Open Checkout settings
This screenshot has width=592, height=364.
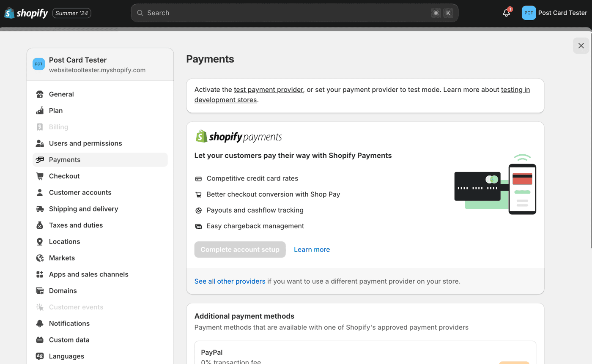point(100,176)
